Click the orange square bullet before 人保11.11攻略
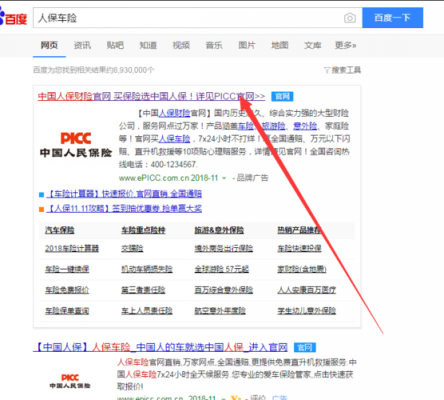This screenshot has width=444, height=400. pos(41,209)
